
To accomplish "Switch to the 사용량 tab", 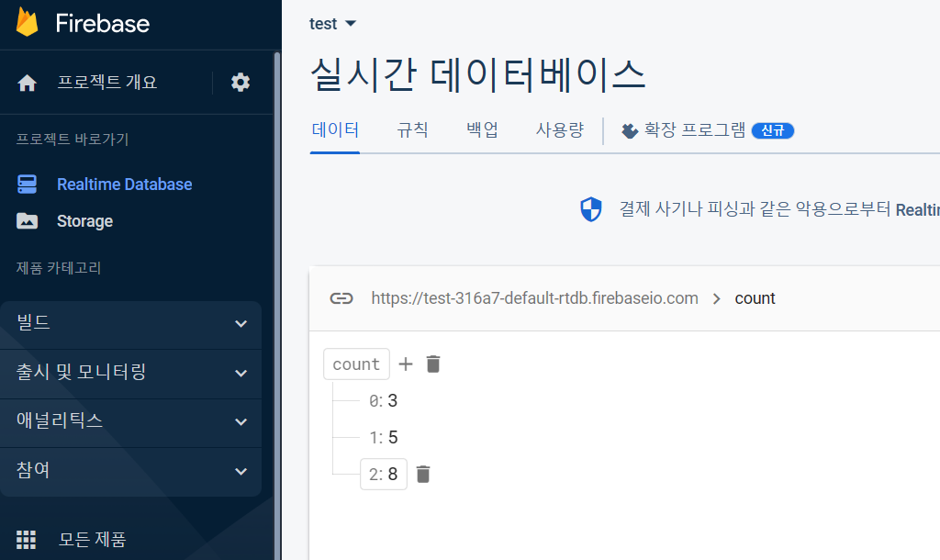I will 560,130.
